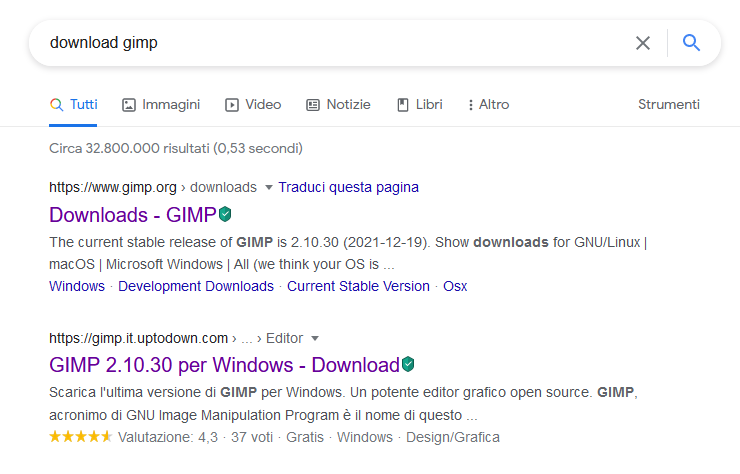The image size is (740, 474).
Task: Click the Valutazione: 4,3 rating text
Action: pos(168,437)
